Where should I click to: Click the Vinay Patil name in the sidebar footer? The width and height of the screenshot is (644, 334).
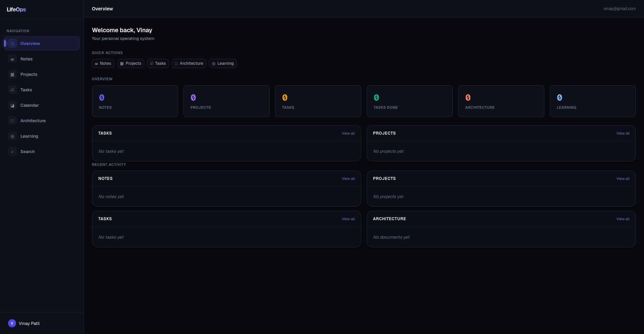pos(29,324)
